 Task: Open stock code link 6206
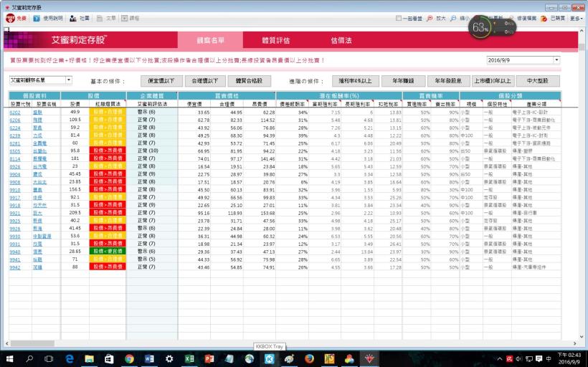tap(15, 120)
